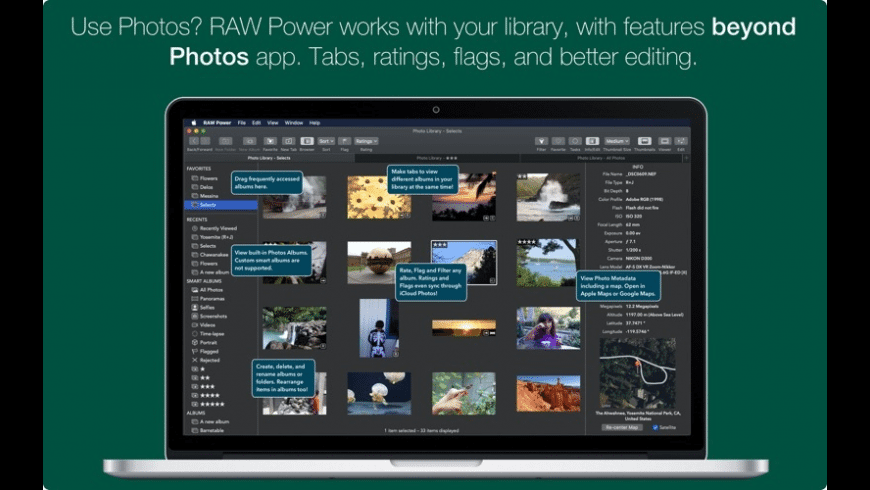Select the skeleton costume child thumbnail

379,328
